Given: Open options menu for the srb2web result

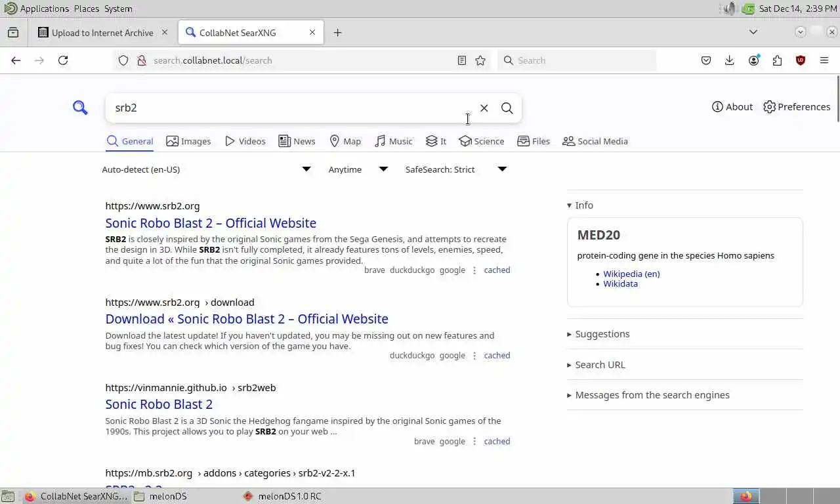Looking at the screenshot, I should coord(474,442).
